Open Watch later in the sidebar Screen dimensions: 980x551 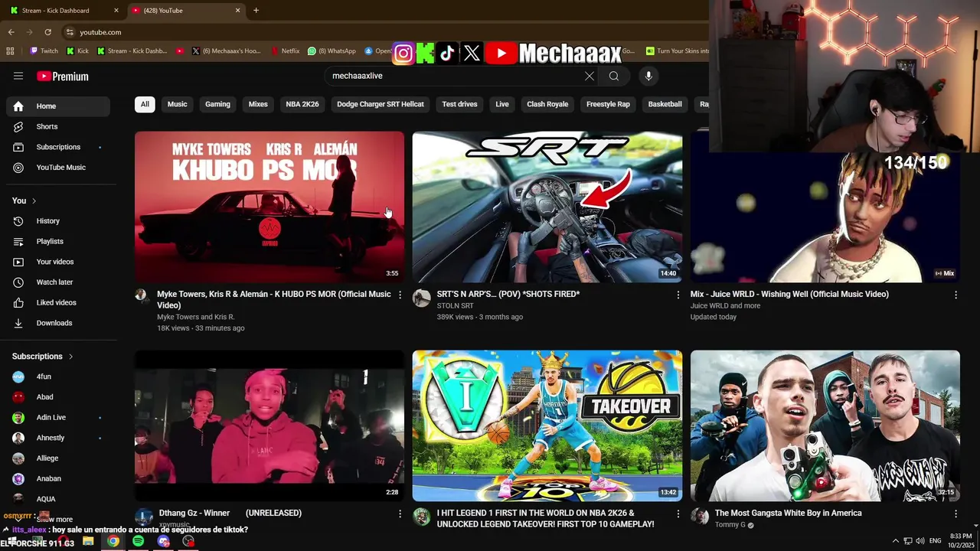[58, 282]
